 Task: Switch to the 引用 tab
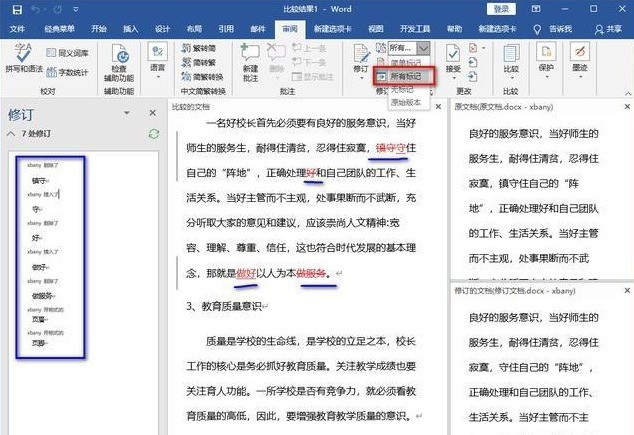pyautogui.click(x=226, y=29)
